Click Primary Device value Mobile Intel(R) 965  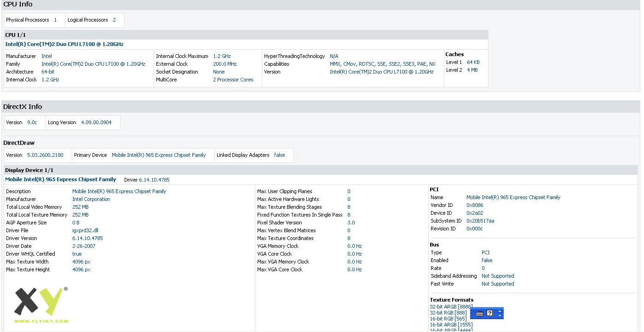pyautogui.click(x=159, y=155)
